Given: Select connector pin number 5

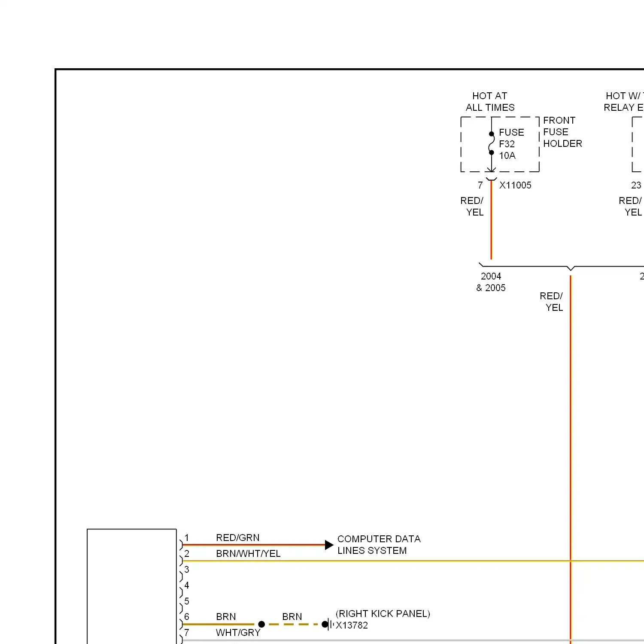Looking at the screenshot, I should pyautogui.click(x=187, y=601).
